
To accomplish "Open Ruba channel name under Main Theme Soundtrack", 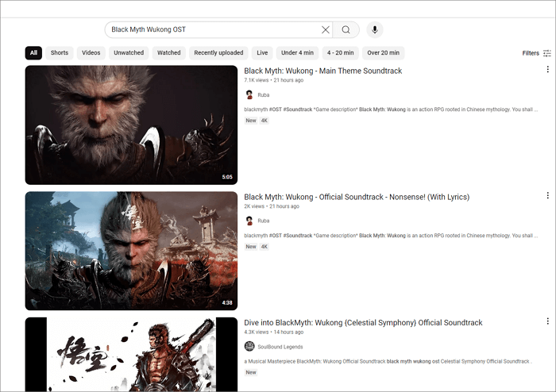I will 264,95.
